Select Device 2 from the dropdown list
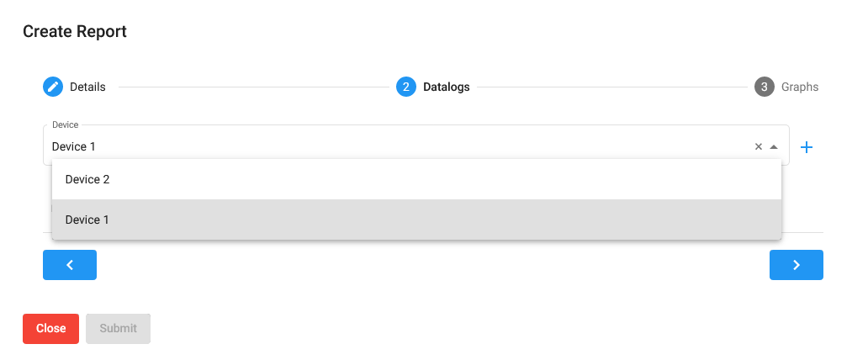 416,179
